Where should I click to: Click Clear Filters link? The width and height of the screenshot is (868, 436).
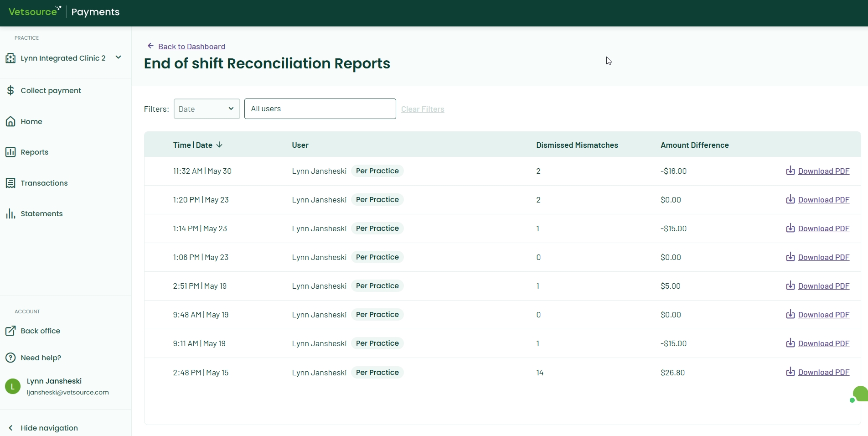pos(423,109)
